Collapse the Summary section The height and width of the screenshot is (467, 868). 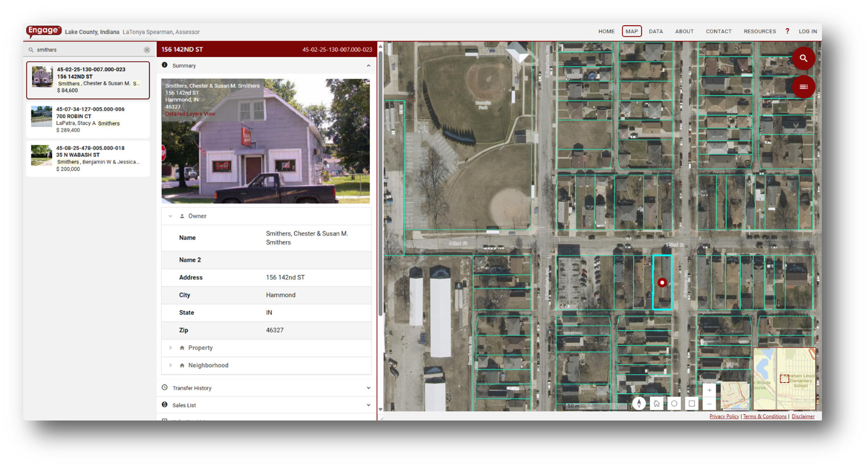368,66
